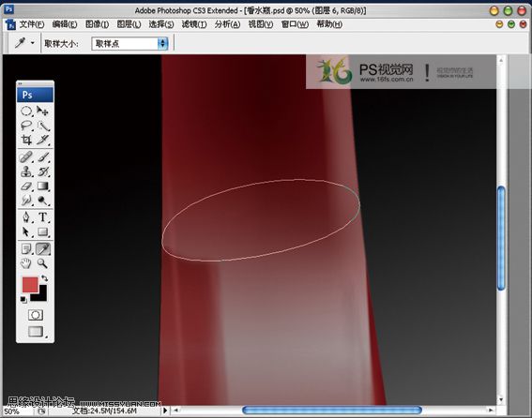The image size is (532, 418).
Task: Open the 选择(S) menu
Action: click(x=161, y=24)
